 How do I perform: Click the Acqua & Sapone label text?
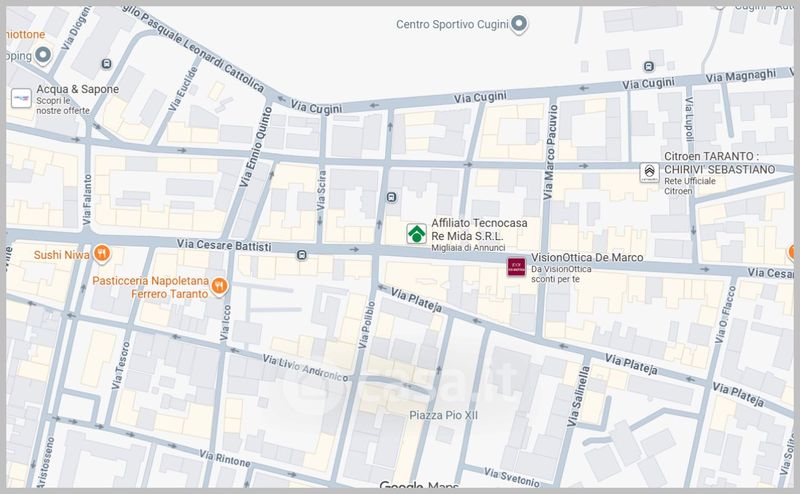point(79,89)
